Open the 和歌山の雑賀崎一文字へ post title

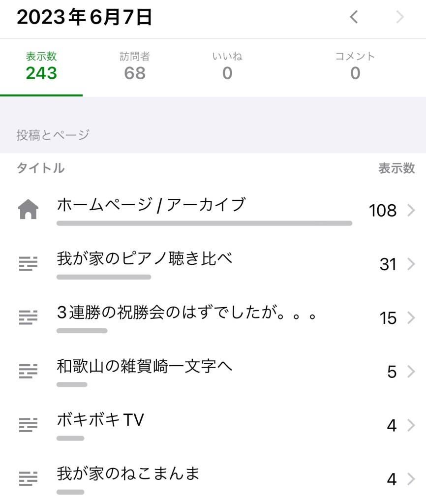(144, 366)
